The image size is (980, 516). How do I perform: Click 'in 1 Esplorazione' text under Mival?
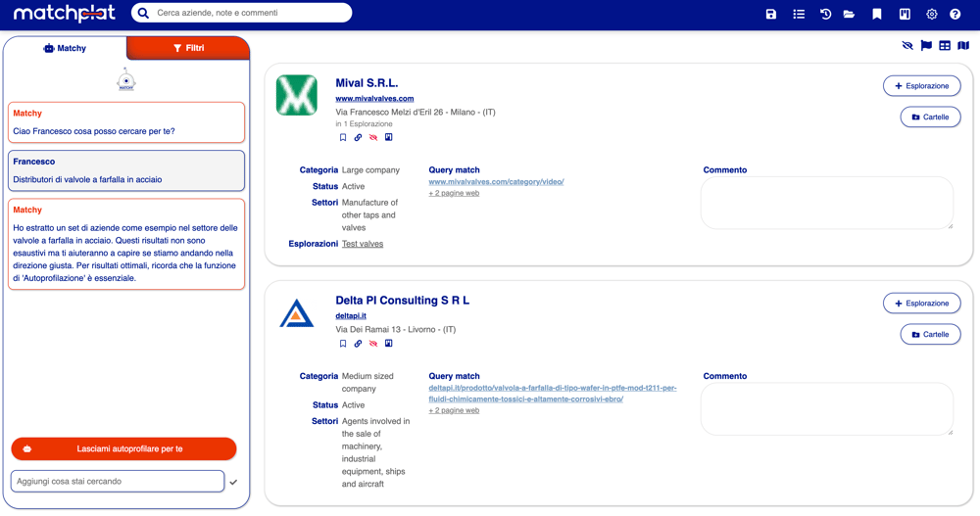(x=364, y=123)
